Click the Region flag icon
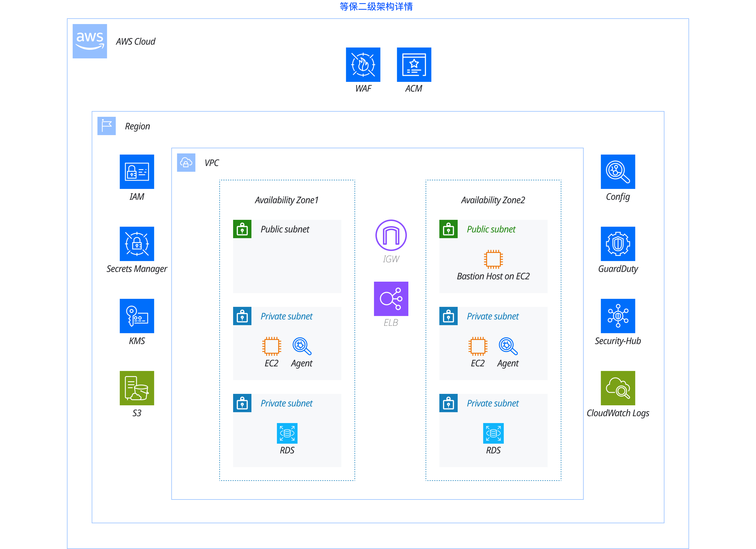This screenshot has height=549, width=756. [106, 126]
